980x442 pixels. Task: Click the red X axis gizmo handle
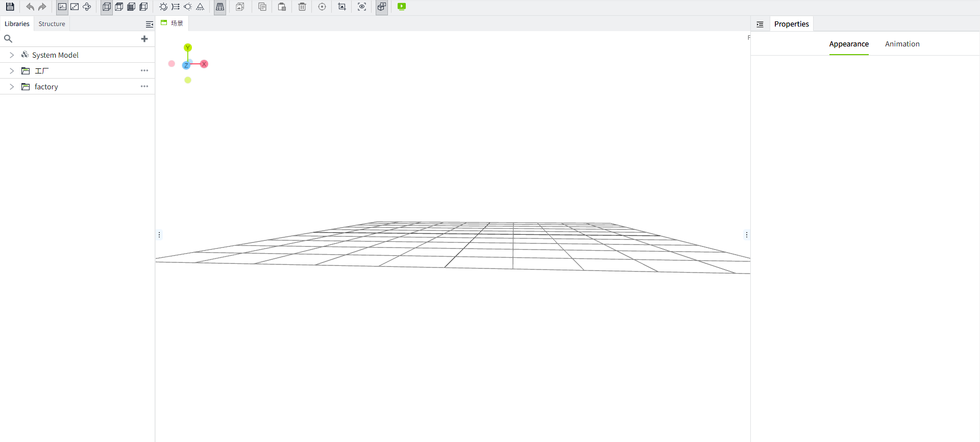204,64
